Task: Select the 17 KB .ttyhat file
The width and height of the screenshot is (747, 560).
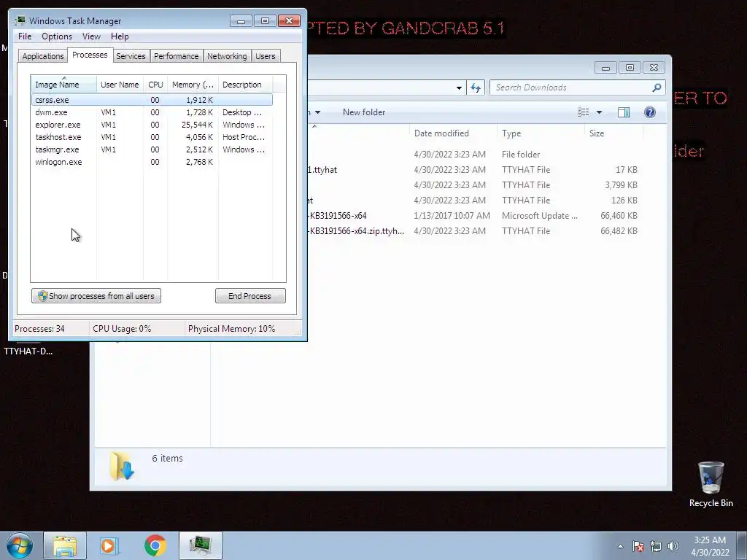Action: [x=476, y=170]
